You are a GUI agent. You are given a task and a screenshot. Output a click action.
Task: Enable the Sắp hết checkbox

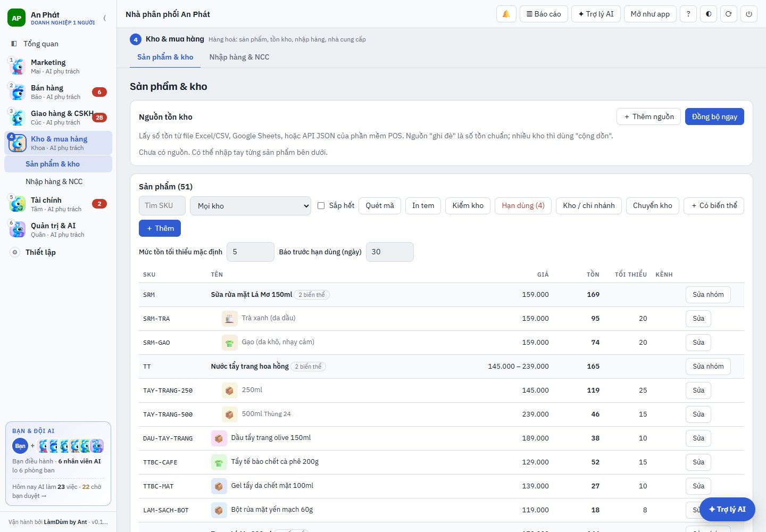[x=321, y=205]
